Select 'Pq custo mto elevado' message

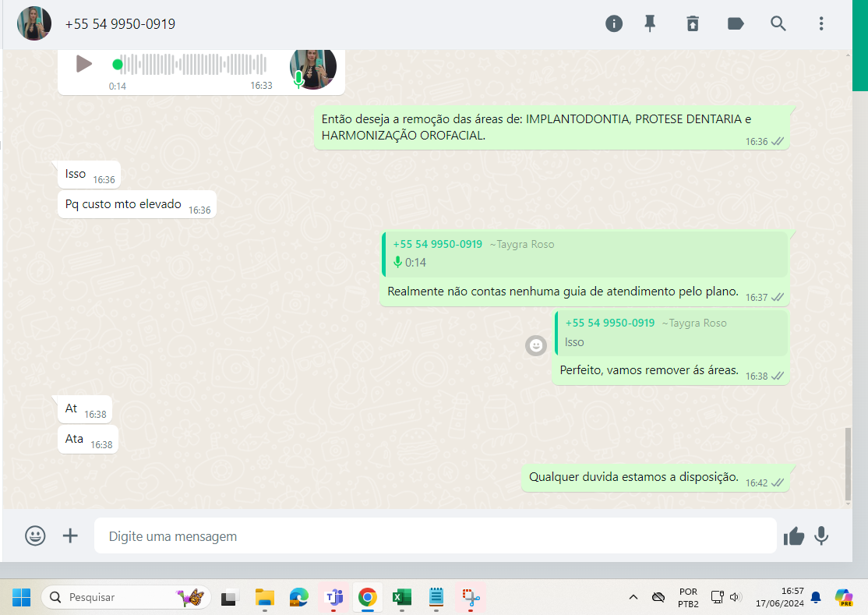(x=137, y=205)
